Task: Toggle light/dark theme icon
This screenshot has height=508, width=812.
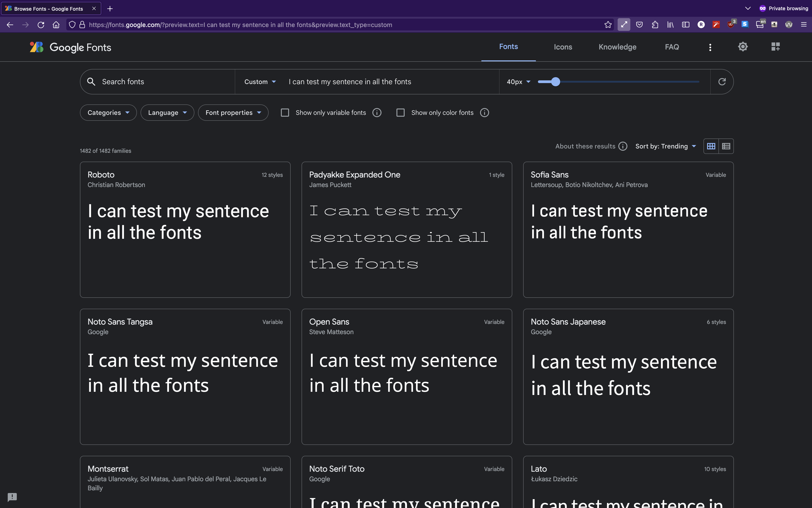Action: tap(743, 47)
